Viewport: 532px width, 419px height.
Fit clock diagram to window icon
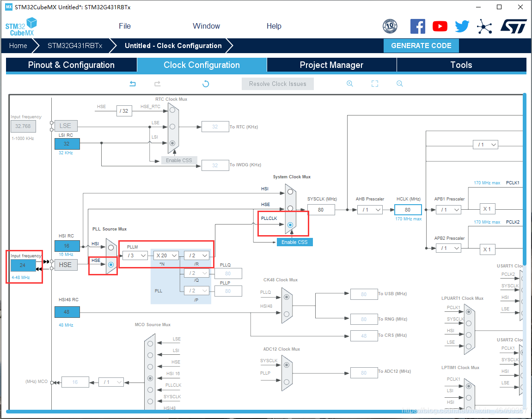pos(374,84)
